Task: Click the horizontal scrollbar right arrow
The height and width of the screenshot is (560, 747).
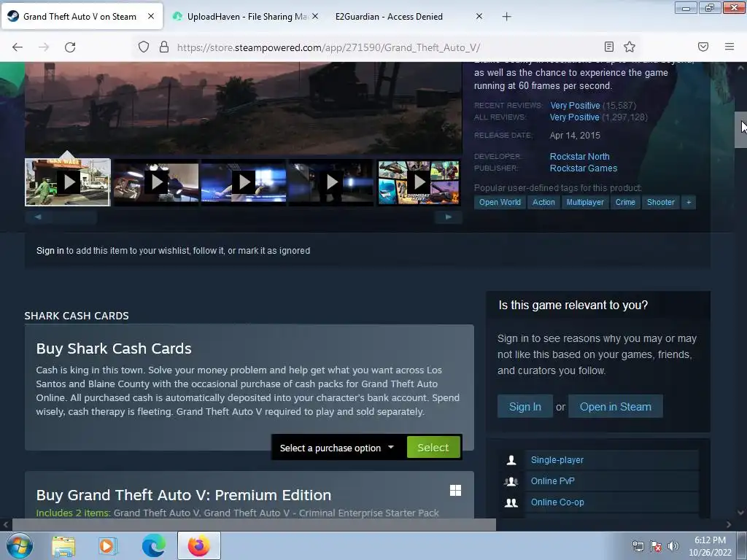Action: [x=729, y=524]
